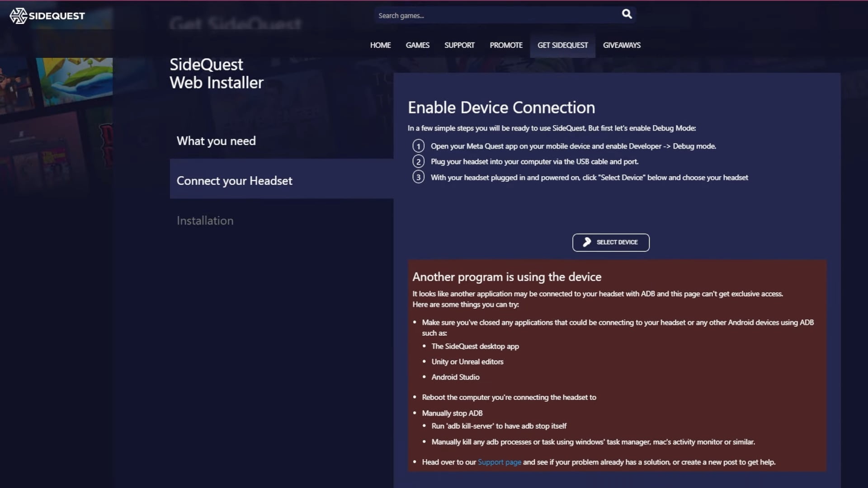
Task: Click the Support page hyperlink
Action: 500,462
